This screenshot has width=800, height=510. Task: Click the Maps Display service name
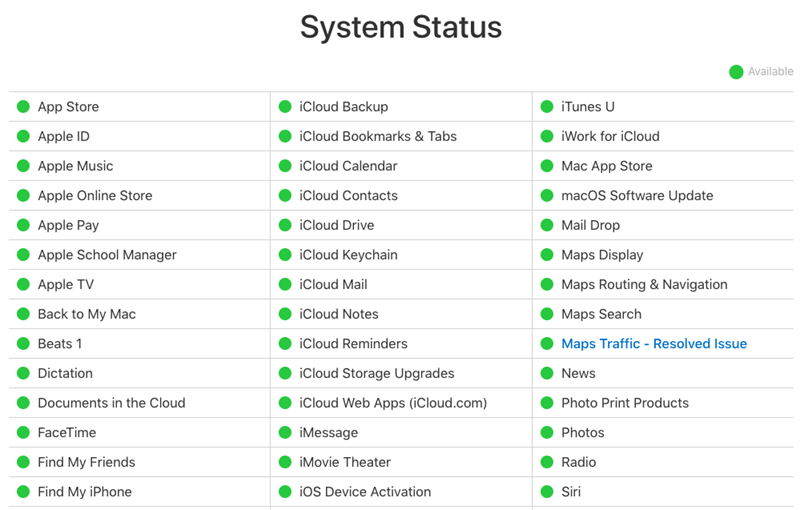(x=602, y=255)
